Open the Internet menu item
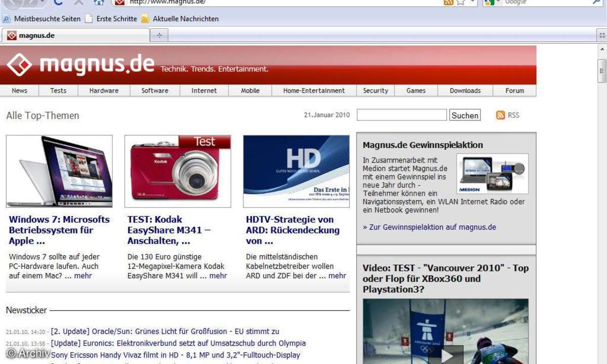This screenshot has width=607, height=364. point(204,90)
